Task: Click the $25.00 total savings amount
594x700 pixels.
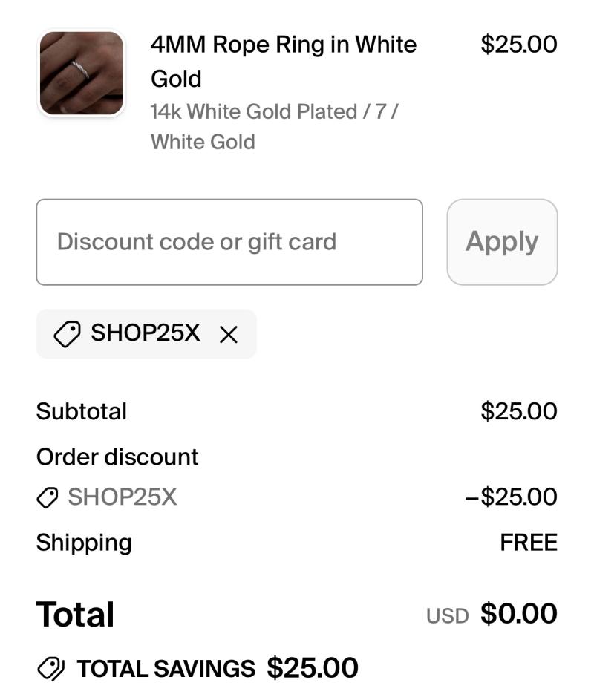Action: pyautogui.click(x=313, y=668)
